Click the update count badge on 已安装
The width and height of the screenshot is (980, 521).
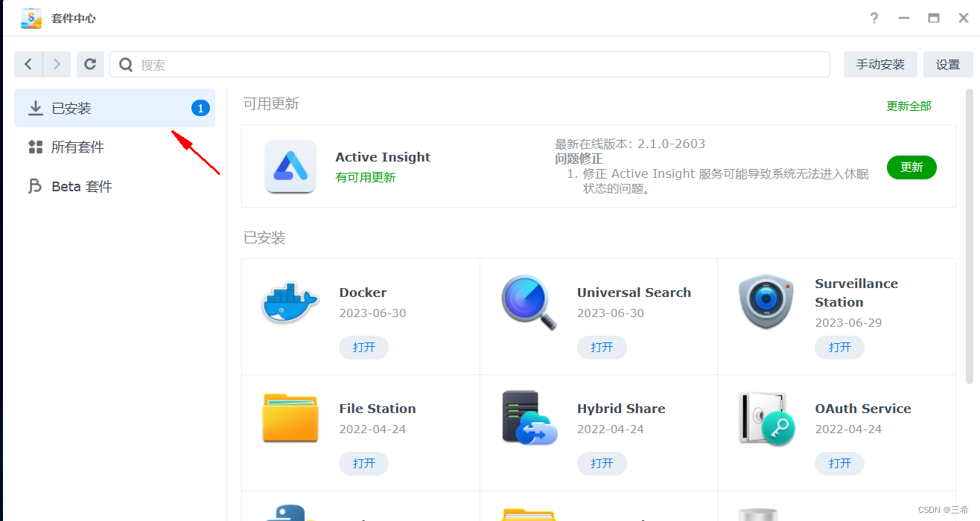point(200,109)
